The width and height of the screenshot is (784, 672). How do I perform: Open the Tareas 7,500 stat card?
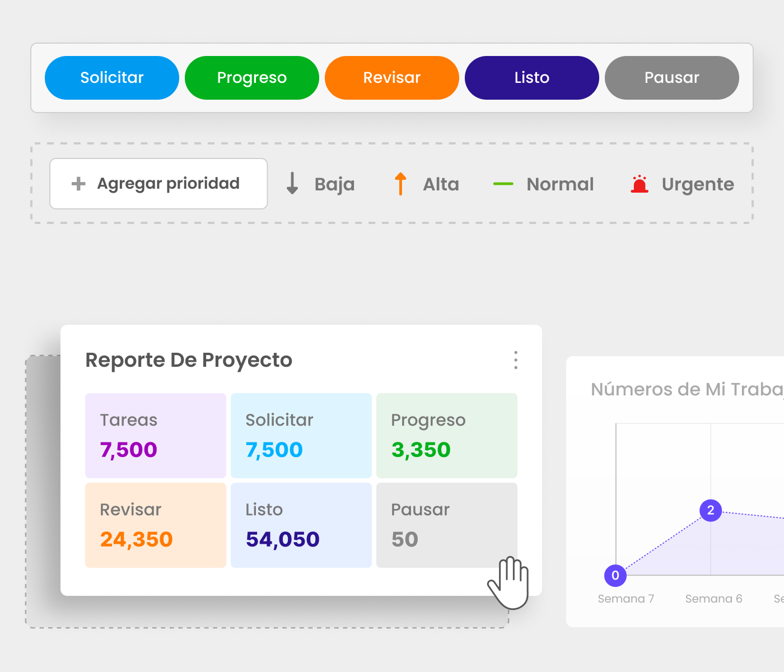[x=156, y=436]
